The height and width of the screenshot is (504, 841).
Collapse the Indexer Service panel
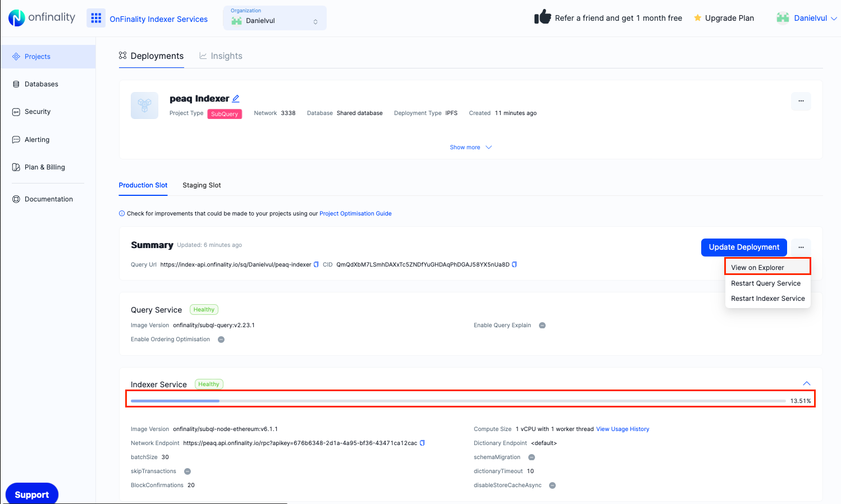click(807, 383)
